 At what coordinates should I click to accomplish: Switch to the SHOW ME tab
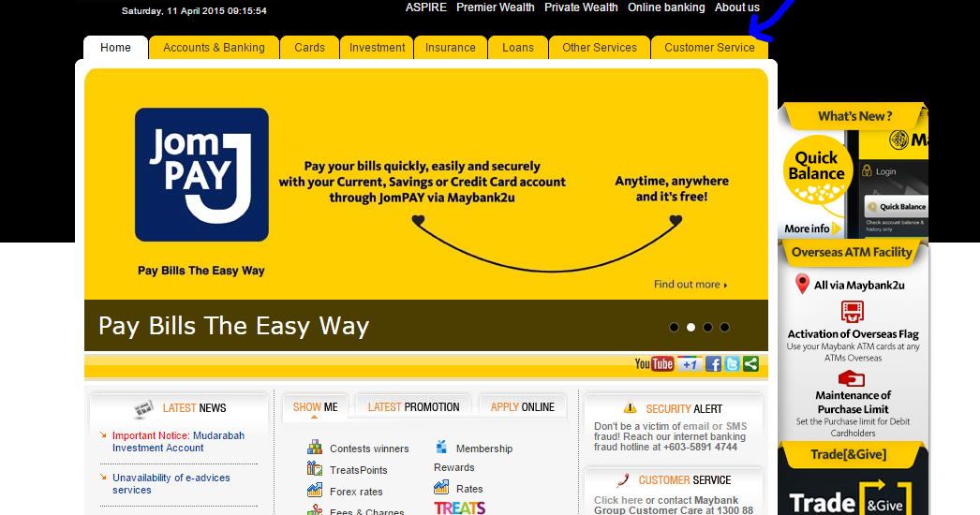pyautogui.click(x=315, y=407)
